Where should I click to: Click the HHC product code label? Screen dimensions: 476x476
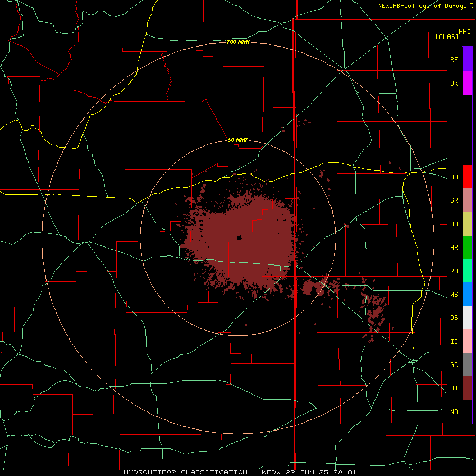point(464,32)
